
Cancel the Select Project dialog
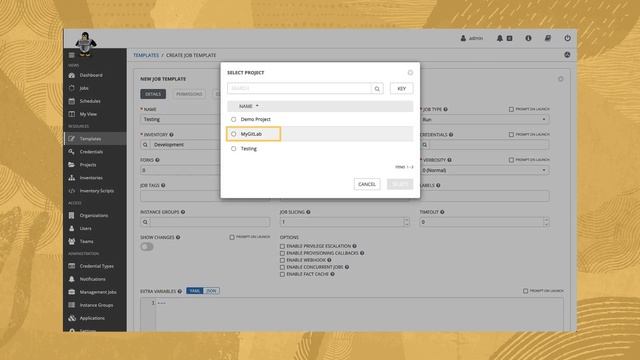(367, 184)
